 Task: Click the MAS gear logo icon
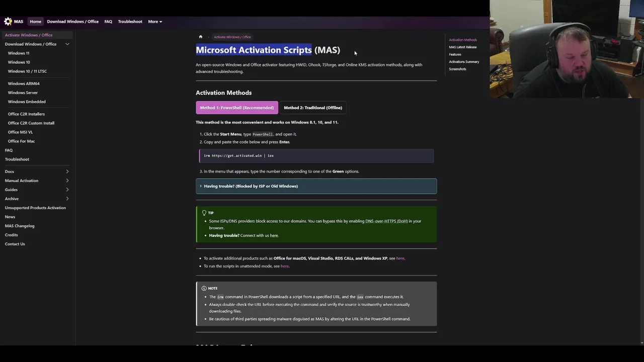pos(8,22)
